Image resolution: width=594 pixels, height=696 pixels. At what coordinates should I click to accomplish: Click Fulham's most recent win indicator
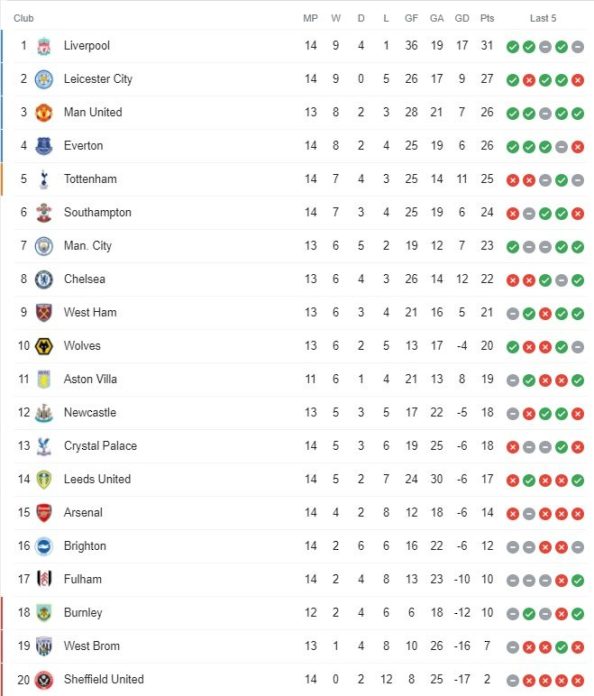578,580
